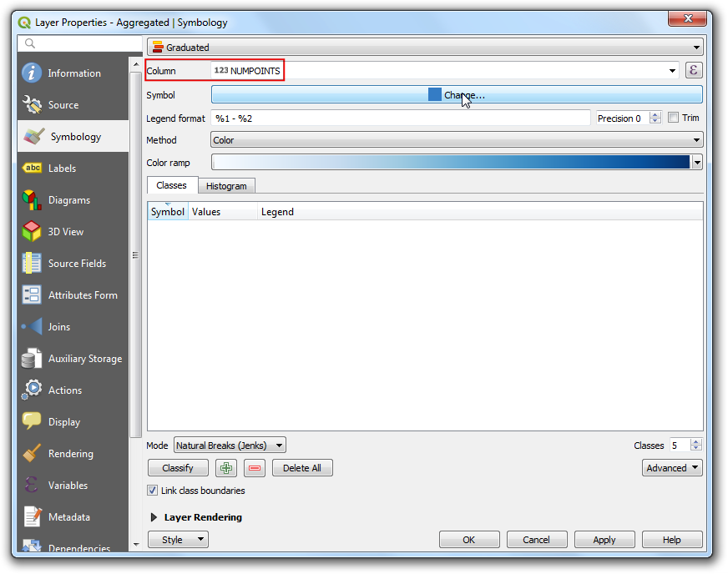Viewport: 728px width, 574px height.
Task: Click the blue color ramp bar
Action: pos(451,163)
